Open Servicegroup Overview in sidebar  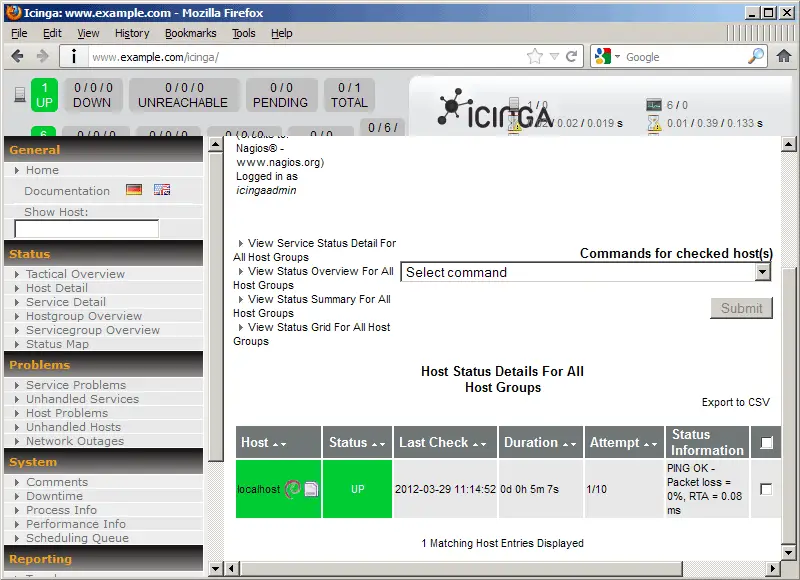coord(93,330)
